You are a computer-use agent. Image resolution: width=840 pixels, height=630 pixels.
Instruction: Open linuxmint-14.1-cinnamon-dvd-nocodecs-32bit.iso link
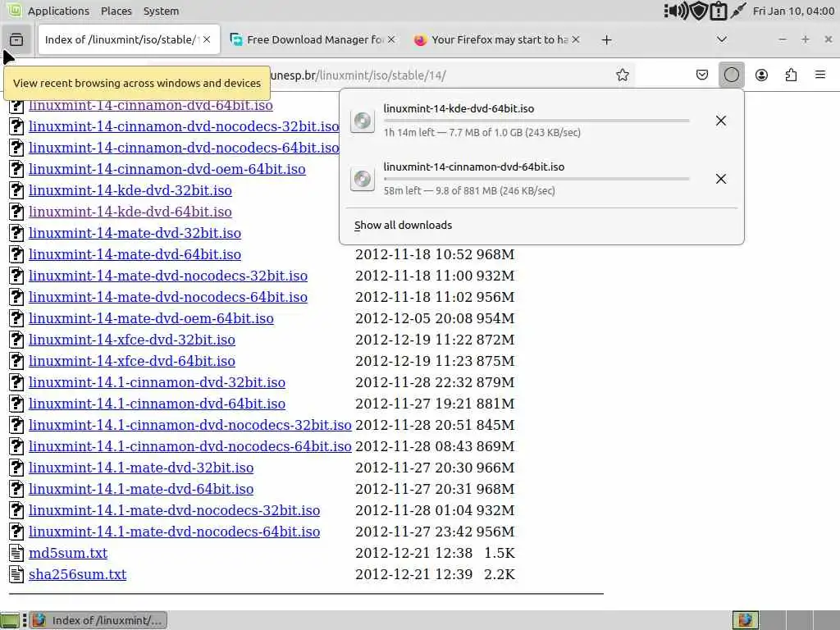(x=190, y=425)
